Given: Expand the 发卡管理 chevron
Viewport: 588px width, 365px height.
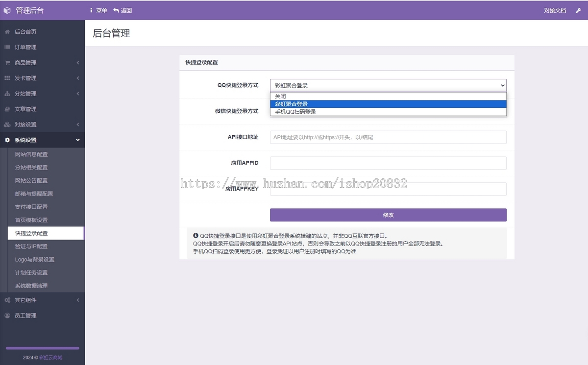Looking at the screenshot, I should 78,78.
